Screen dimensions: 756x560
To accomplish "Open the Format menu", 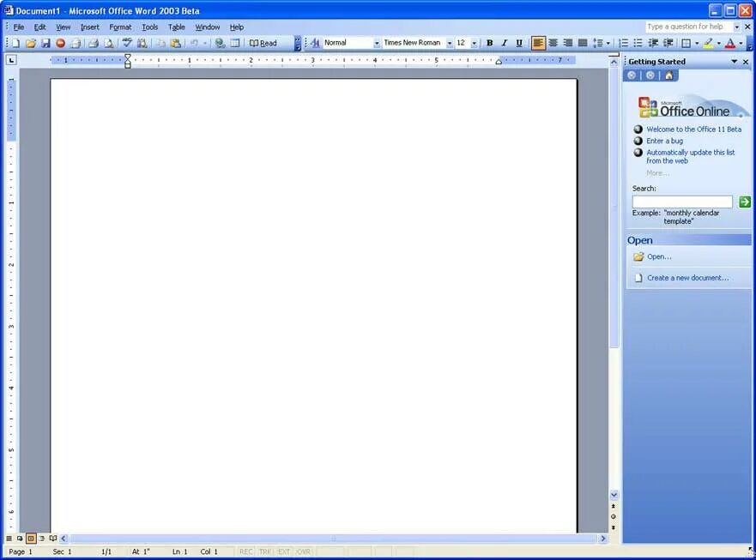I will tap(120, 27).
